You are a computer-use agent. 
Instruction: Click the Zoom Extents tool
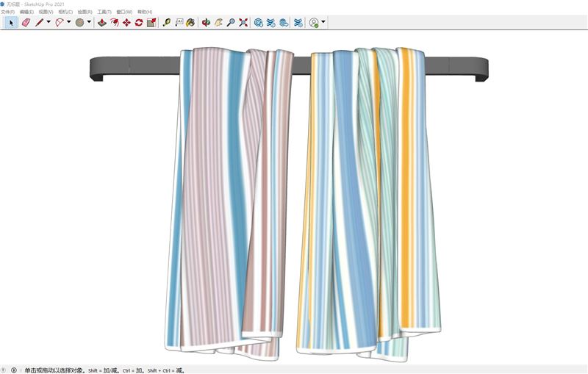coord(243,23)
